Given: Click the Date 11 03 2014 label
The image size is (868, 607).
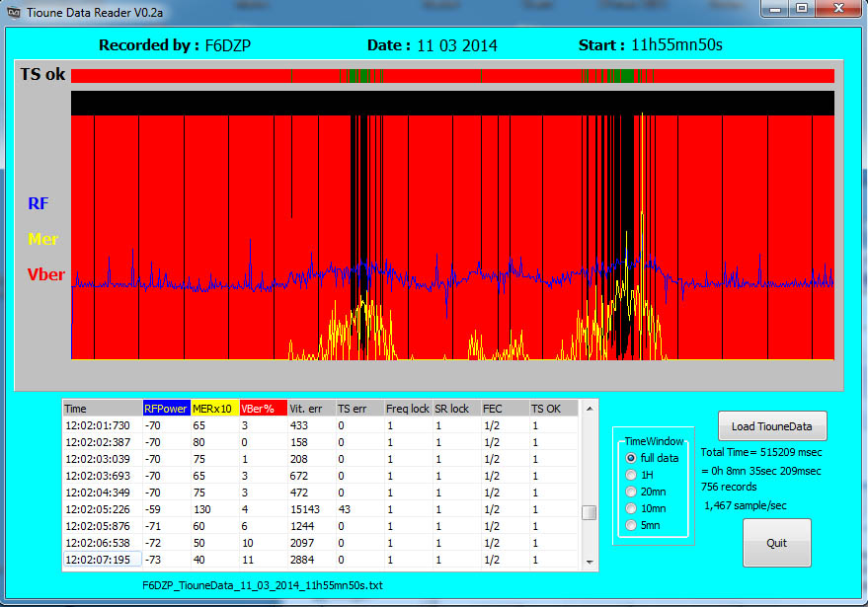Looking at the screenshot, I should pos(433,45).
